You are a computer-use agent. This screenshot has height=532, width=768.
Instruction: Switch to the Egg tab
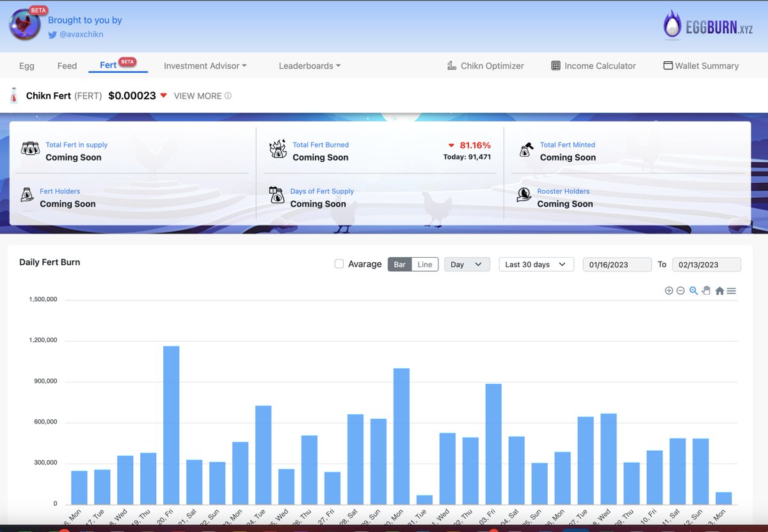coord(27,66)
